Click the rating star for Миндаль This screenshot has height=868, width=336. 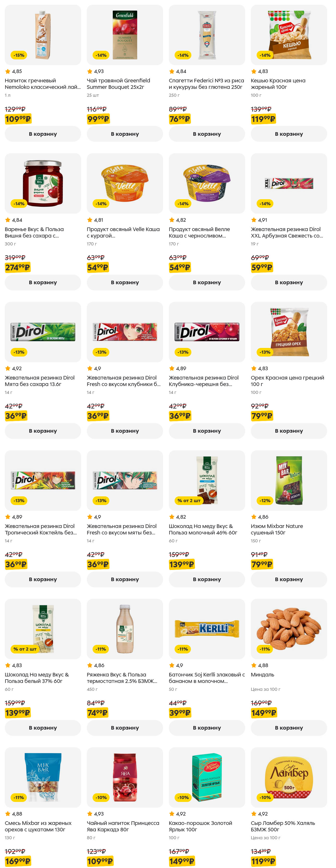coord(254,665)
